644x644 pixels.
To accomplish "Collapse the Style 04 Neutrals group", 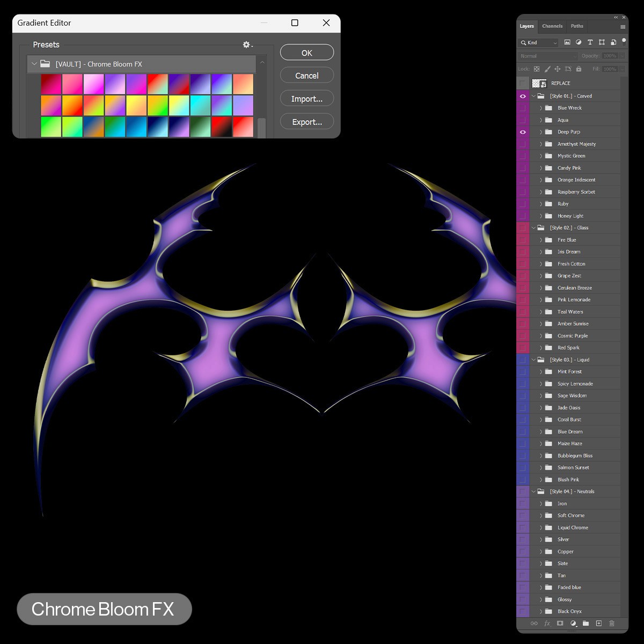I will [x=533, y=492].
